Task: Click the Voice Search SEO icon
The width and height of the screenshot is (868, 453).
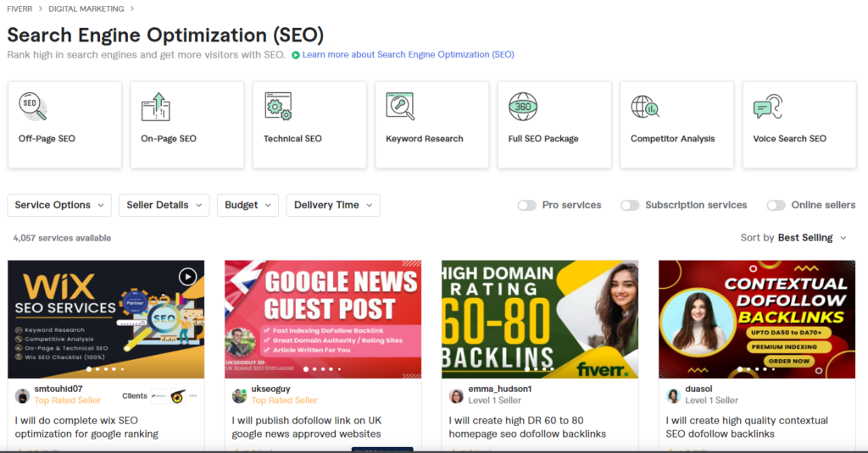Action: coord(768,106)
